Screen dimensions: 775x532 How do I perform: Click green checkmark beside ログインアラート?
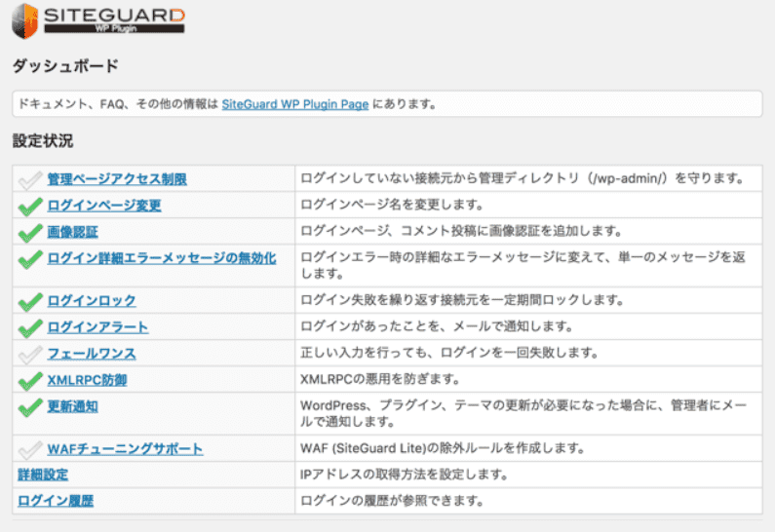(x=30, y=326)
